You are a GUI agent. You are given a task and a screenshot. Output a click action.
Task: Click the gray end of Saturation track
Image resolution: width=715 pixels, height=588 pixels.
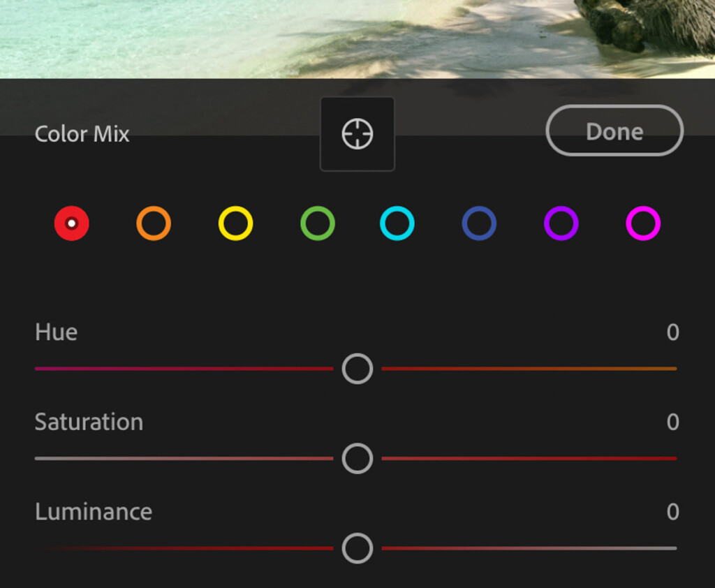(x=54, y=458)
